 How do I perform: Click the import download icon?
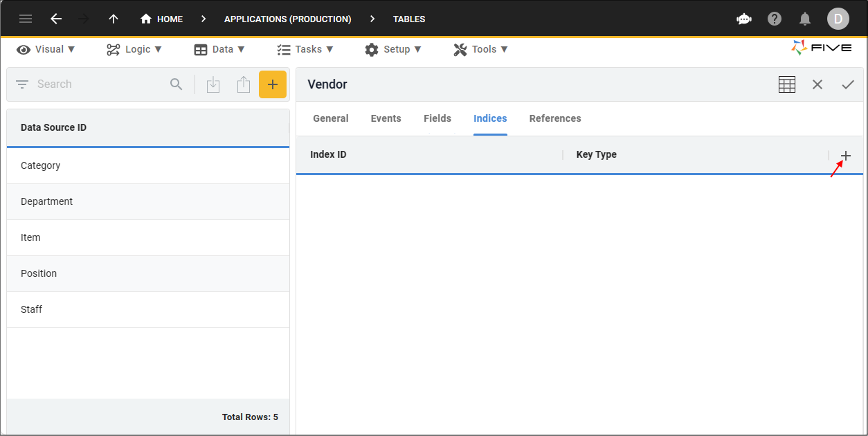[x=213, y=84]
